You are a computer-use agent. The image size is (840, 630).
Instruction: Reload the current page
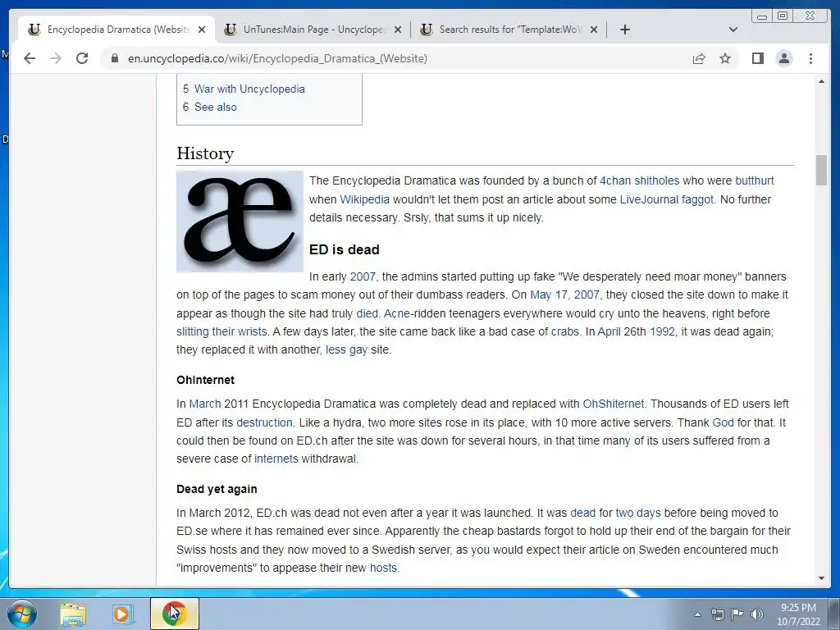click(x=82, y=58)
